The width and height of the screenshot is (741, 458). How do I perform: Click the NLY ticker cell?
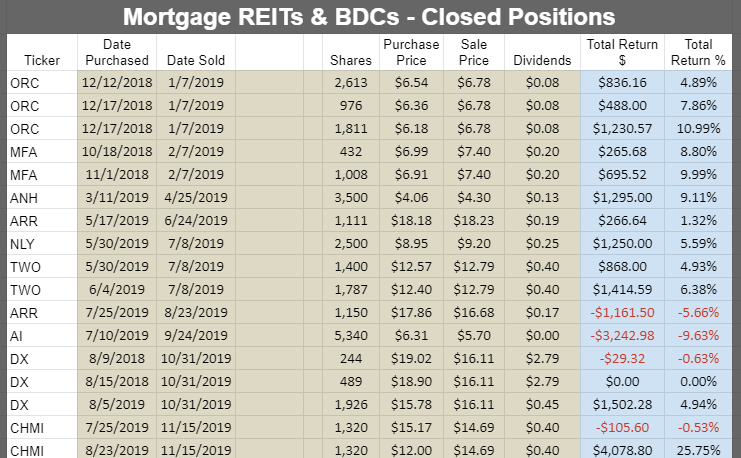(42, 244)
